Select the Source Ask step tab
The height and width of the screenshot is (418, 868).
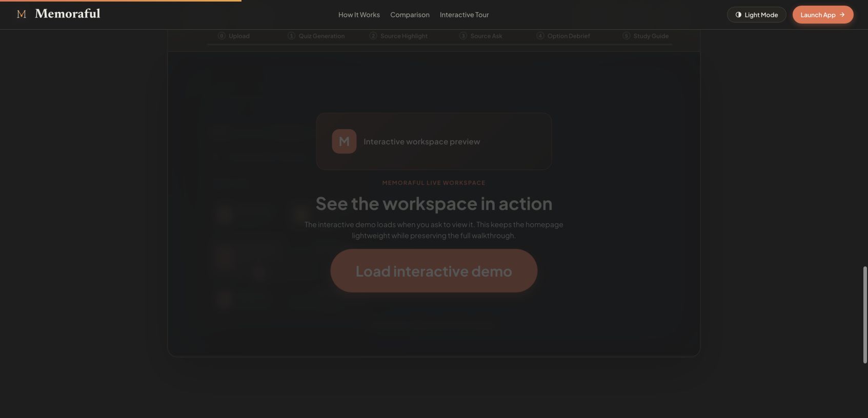pos(481,36)
